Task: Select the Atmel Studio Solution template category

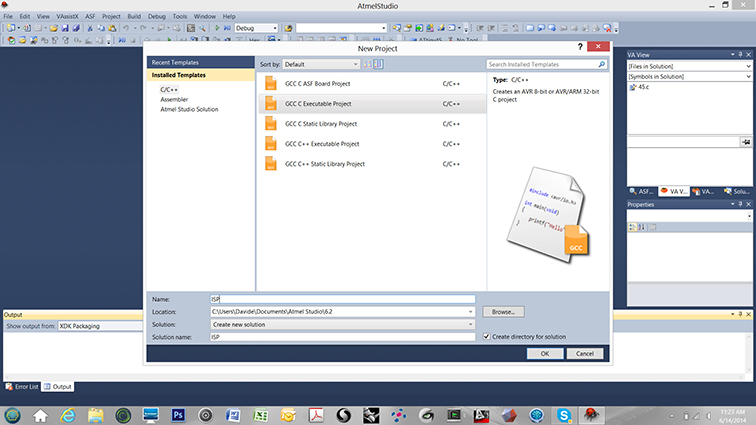Action: [x=189, y=110]
